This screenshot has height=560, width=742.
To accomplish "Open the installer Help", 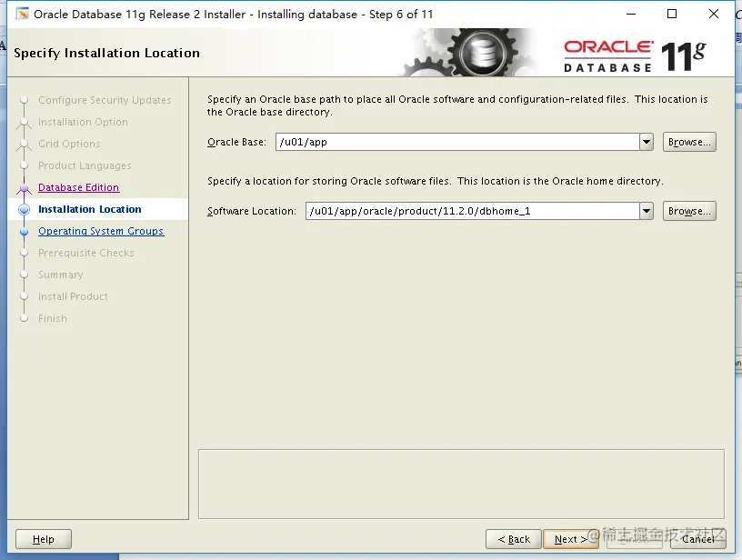I will point(44,539).
